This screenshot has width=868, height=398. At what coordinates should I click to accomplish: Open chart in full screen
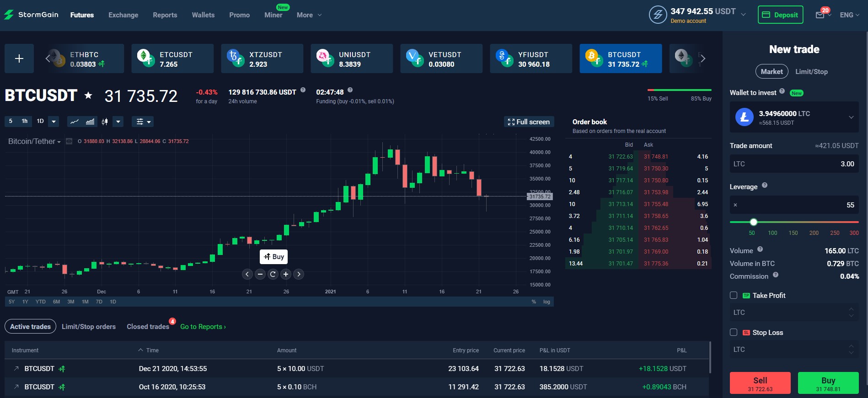point(529,122)
